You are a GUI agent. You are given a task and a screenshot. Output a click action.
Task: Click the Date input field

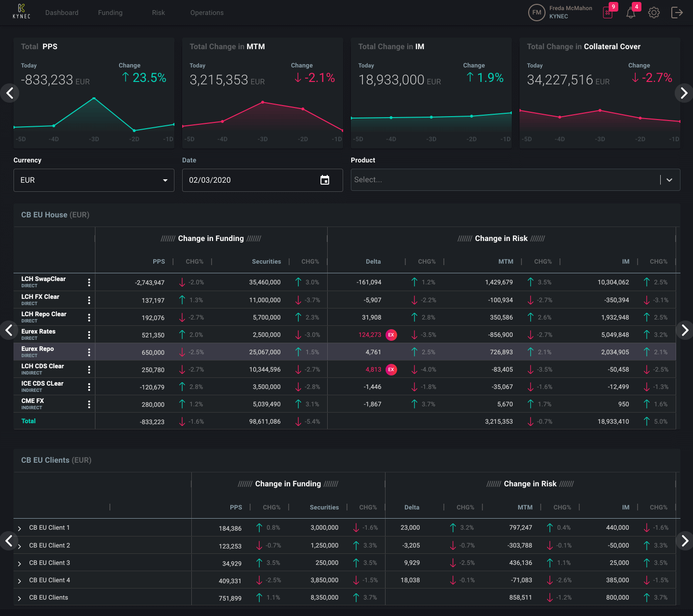251,180
